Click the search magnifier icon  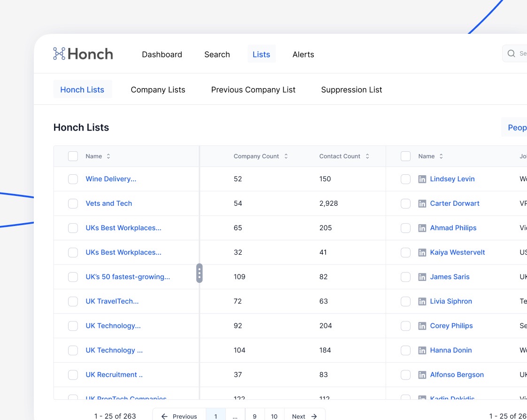click(511, 54)
